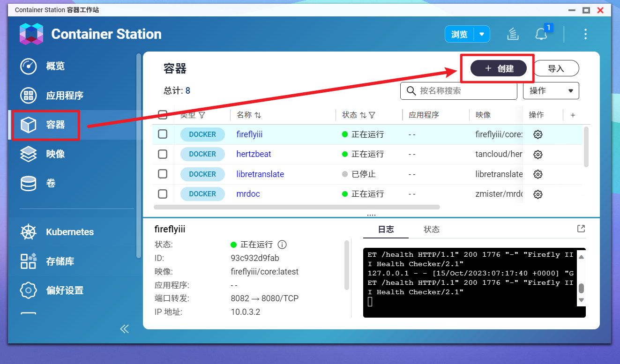Image resolution: width=620 pixels, height=364 pixels.
Task: Open gear actions for mrdoc
Action: [x=538, y=194]
